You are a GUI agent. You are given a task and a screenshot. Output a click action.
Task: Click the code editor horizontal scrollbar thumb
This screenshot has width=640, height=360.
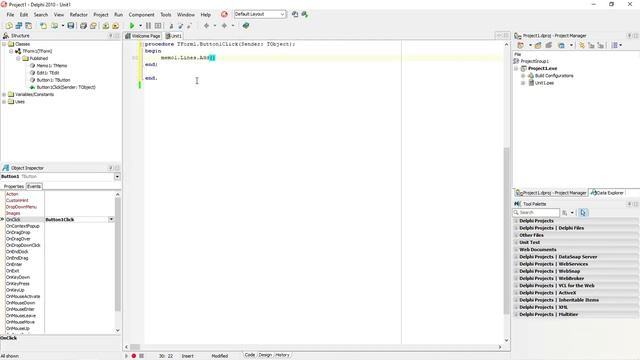(135, 347)
